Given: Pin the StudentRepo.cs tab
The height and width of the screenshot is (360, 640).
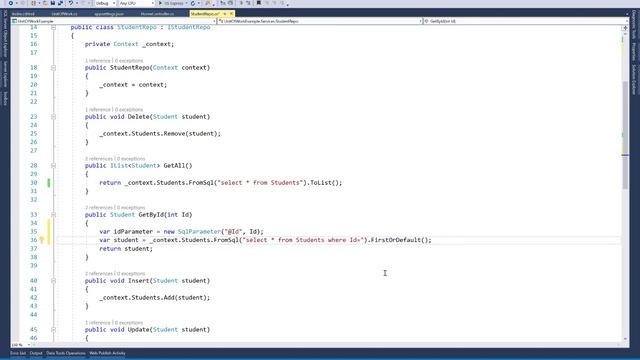Looking at the screenshot, I should pyautogui.click(x=224, y=14).
